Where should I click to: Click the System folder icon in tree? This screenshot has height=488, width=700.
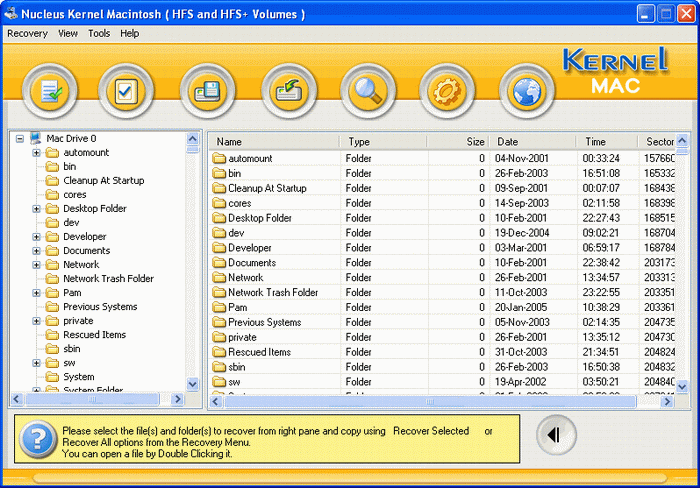(x=52, y=377)
